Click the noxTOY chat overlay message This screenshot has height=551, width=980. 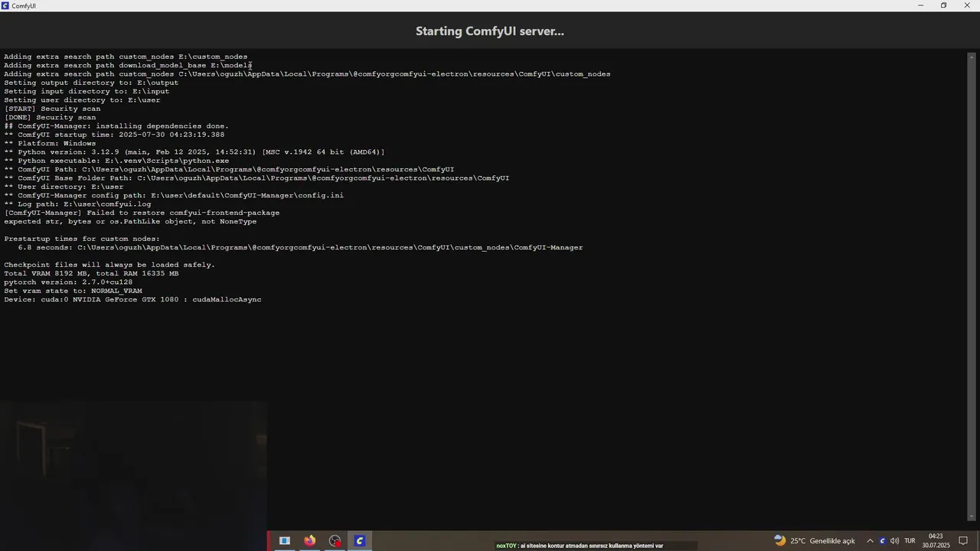coord(580,546)
